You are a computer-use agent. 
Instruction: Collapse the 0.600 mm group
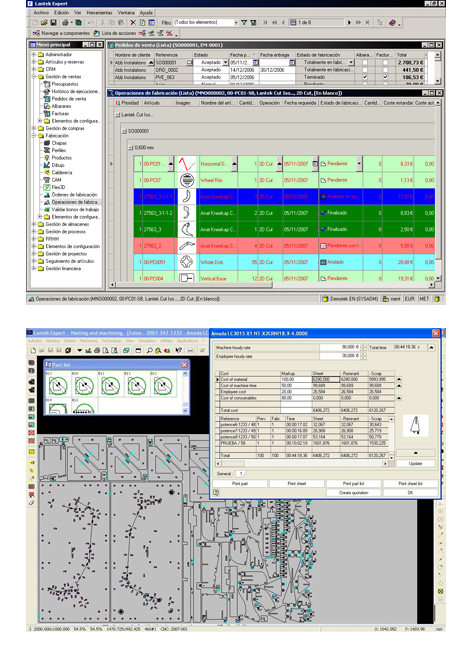click(131, 148)
